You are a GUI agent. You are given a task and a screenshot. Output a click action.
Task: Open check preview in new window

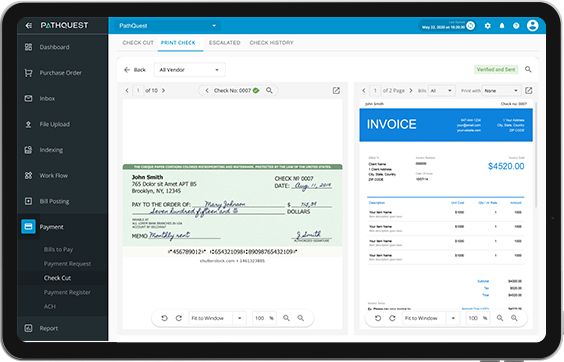pyautogui.click(x=336, y=90)
